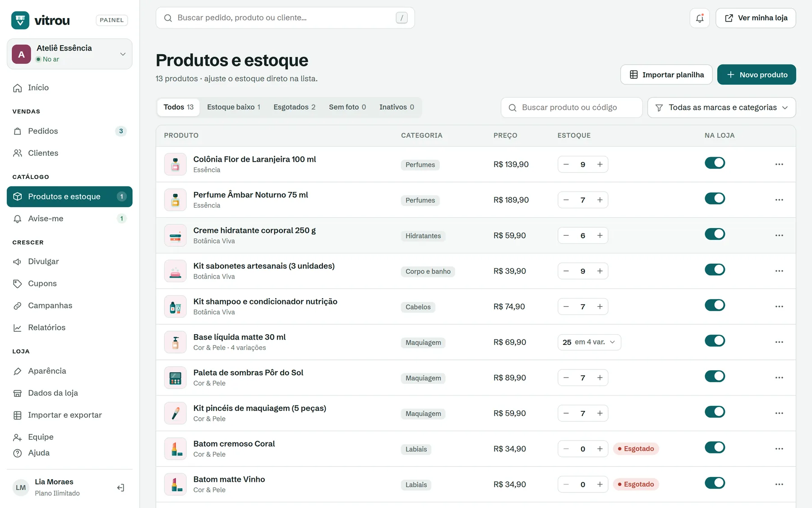Image resolution: width=812 pixels, height=508 pixels.
Task: Open more options for Batom cremoso Coral
Action: (779, 449)
